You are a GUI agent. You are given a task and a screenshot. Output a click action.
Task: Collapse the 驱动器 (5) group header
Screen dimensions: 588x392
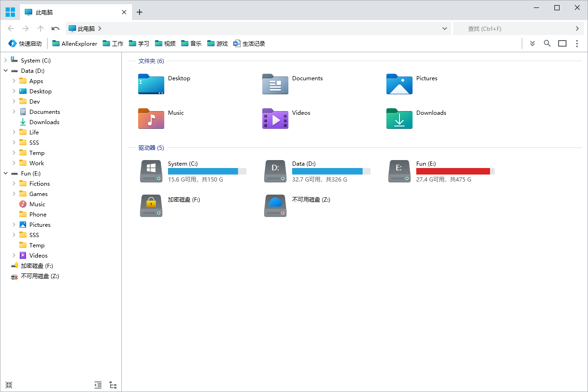[151, 147]
